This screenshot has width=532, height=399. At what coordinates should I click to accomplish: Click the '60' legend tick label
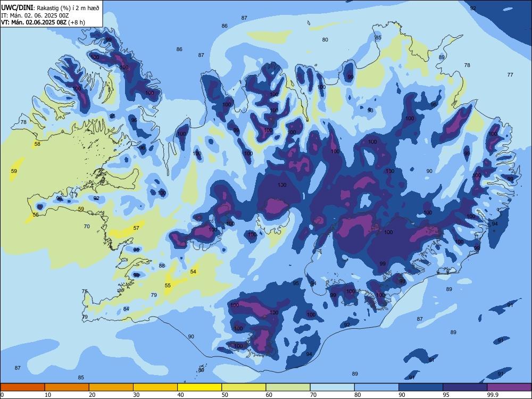pos(269,395)
